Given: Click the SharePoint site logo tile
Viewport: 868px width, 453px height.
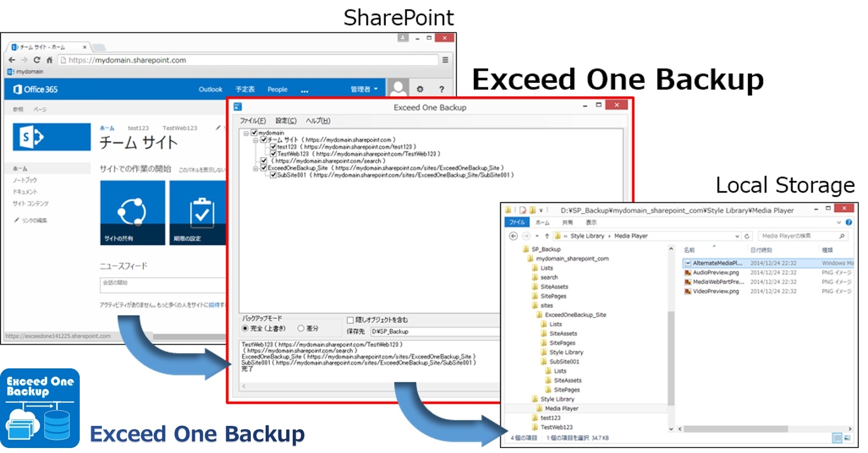Looking at the screenshot, I should (x=51, y=137).
